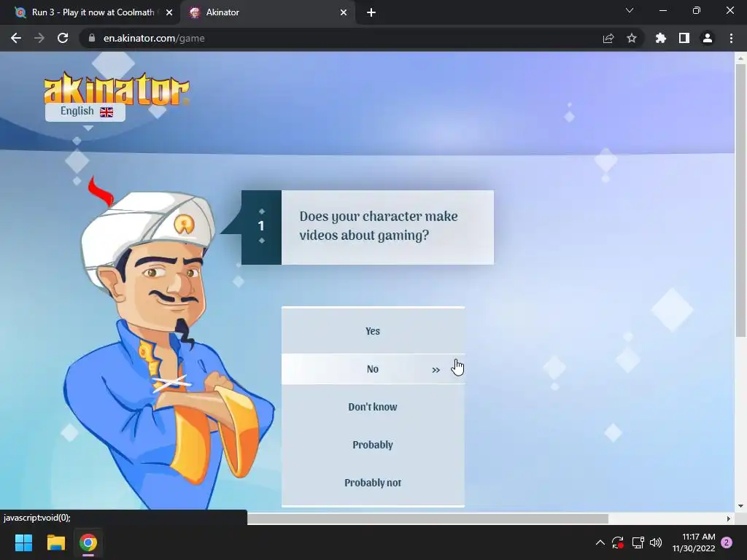Click the horizontal page scrollbar
This screenshot has height=560, width=747.
click(427, 518)
